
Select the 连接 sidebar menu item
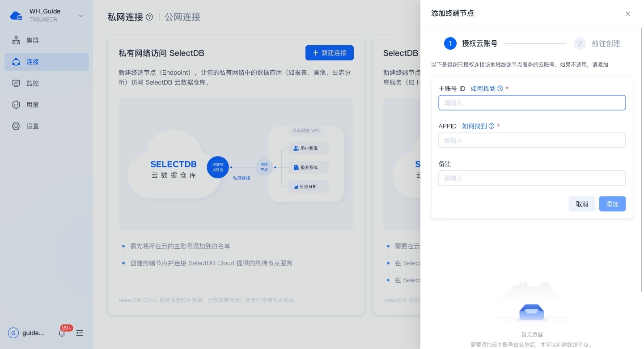[x=47, y=62]
